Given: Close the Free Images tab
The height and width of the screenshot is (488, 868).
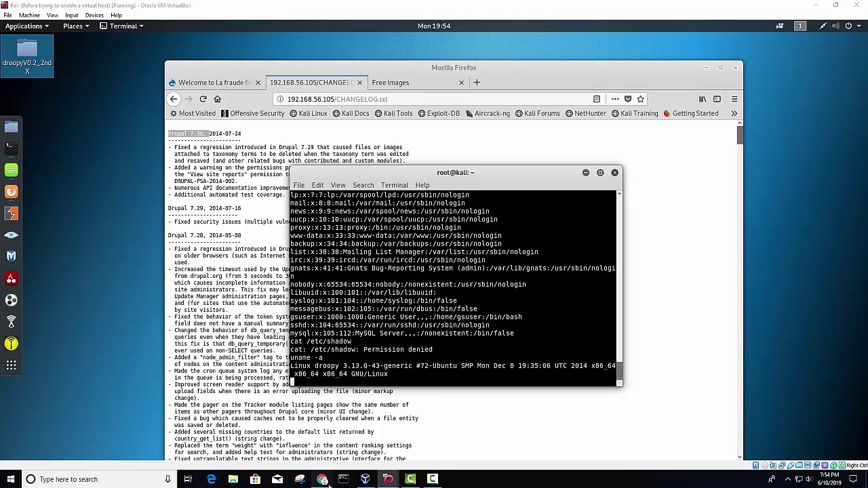Looking at the screenshot, I should [461, 83].
